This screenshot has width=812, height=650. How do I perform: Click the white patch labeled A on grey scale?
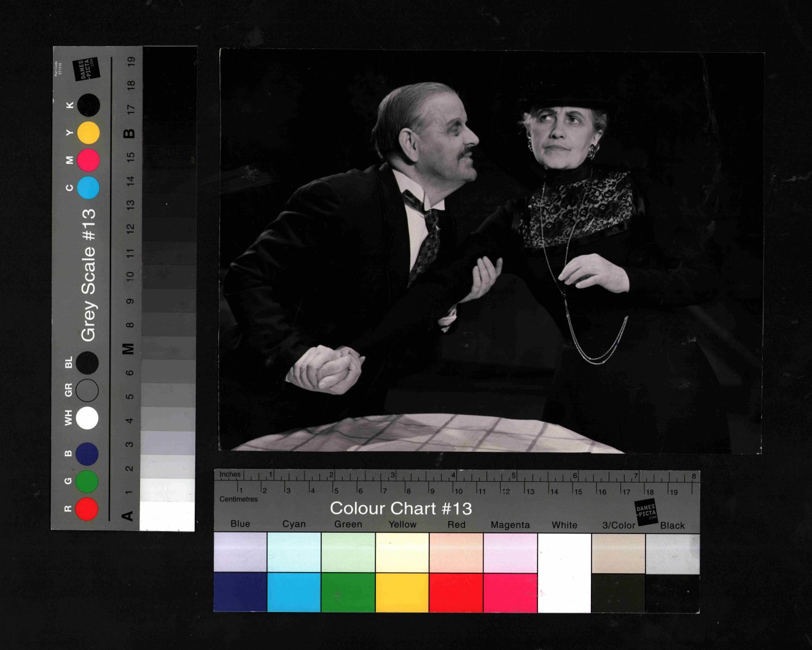click(167, 516)
